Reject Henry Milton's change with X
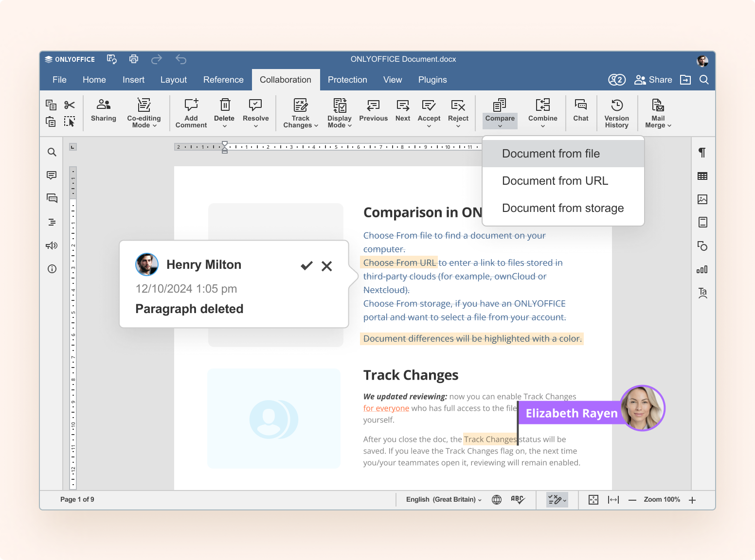The image size is (755, 560). [327, 266]
